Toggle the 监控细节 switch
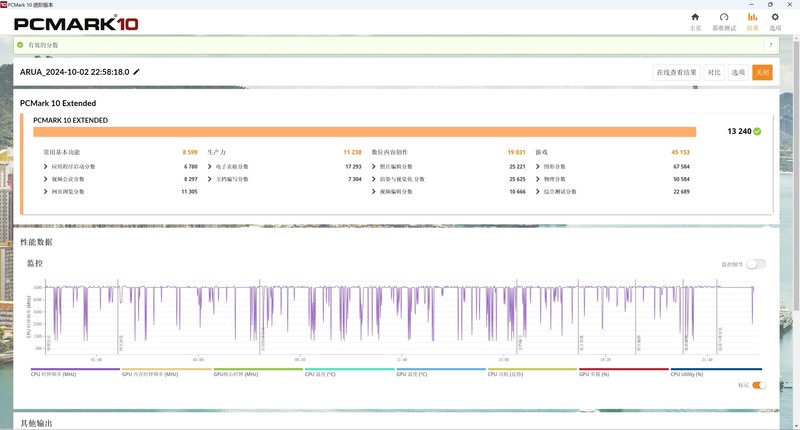The image size is (800, 430). point(756,264)
